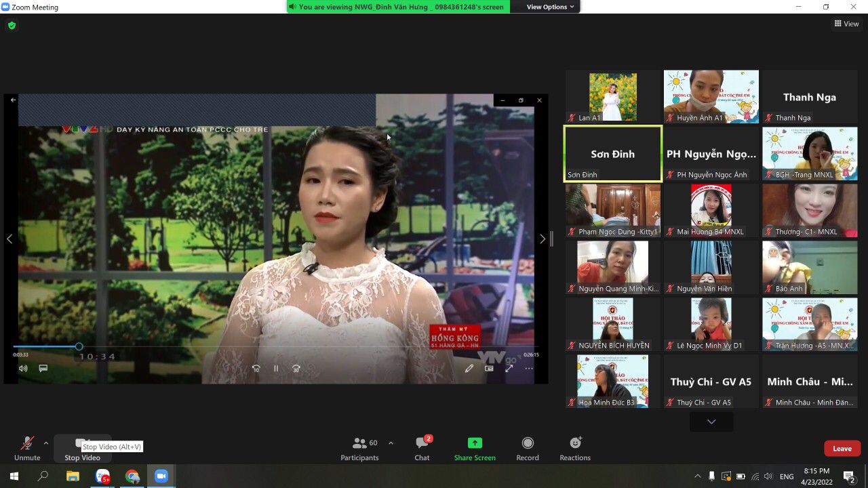The image size is (868, 488).
Task: Open the three-dots menu in video player
Action: click(x=529, y=369)
